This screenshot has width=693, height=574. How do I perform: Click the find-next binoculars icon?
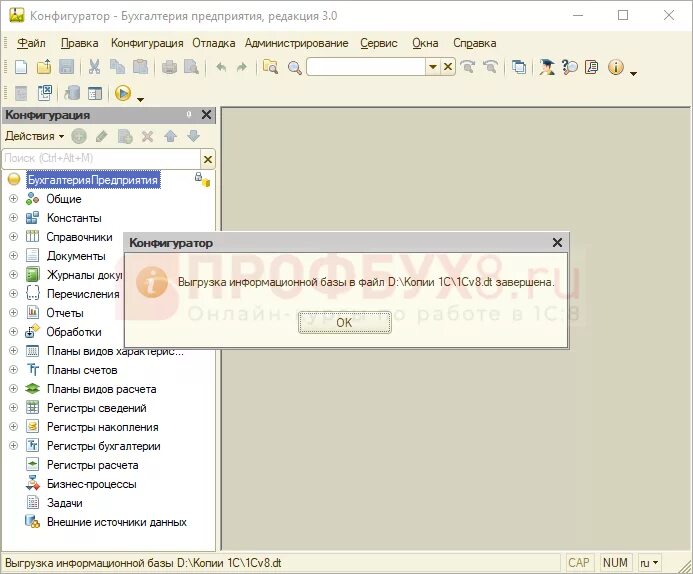coord(468,67)
